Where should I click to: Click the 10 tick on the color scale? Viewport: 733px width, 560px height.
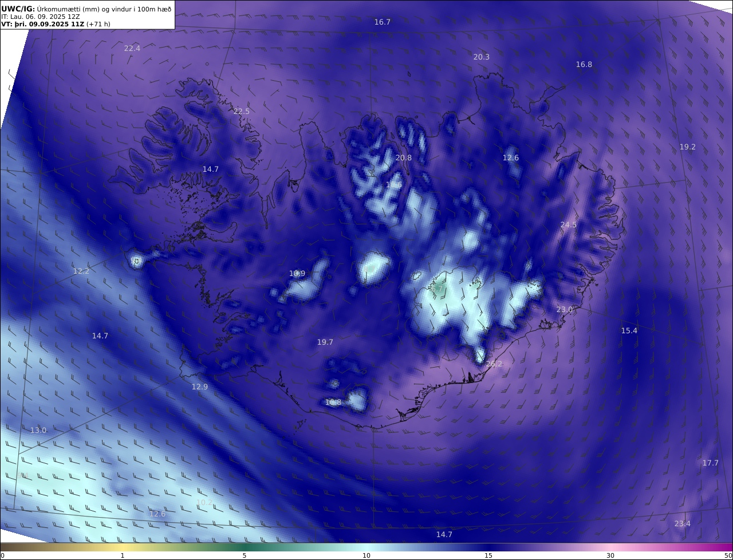[366, 555]
